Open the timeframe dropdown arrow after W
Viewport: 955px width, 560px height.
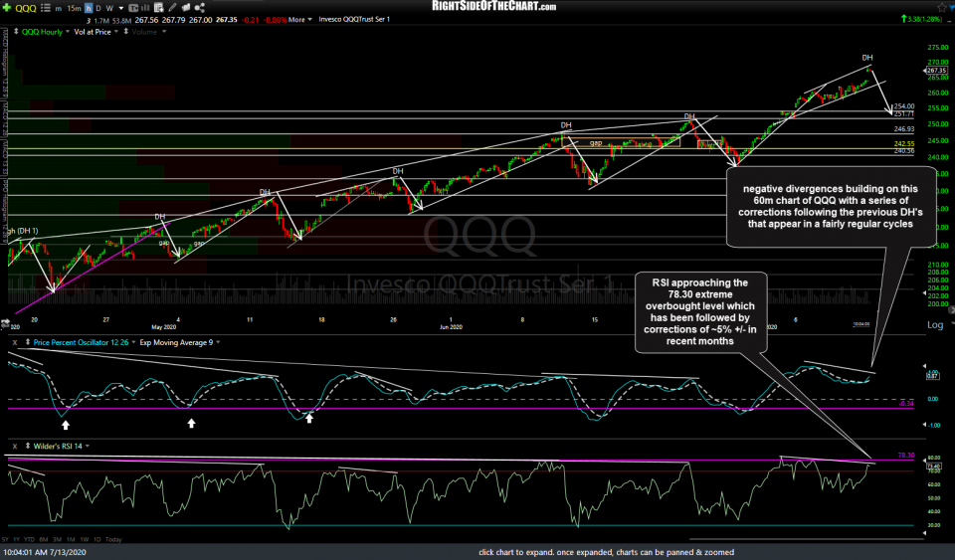(120, 9)
